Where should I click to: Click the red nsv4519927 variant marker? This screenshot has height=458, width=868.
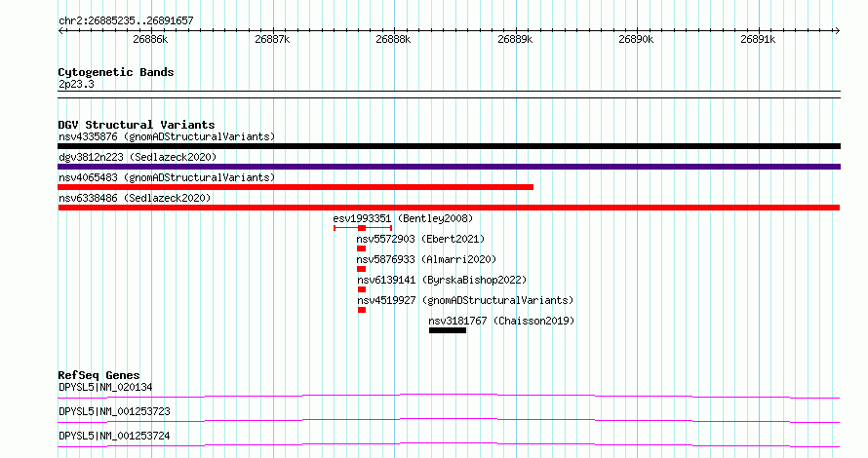(x=362, y=310)
